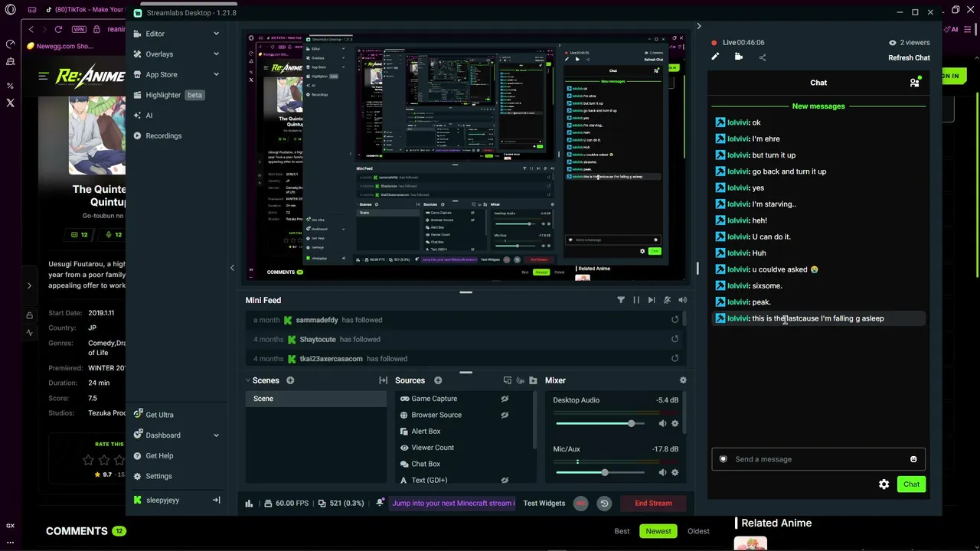Viewport: 980px width, 551px height.
Task: Open the Mixer advanced settings gear
Action: tap(683, 380)
